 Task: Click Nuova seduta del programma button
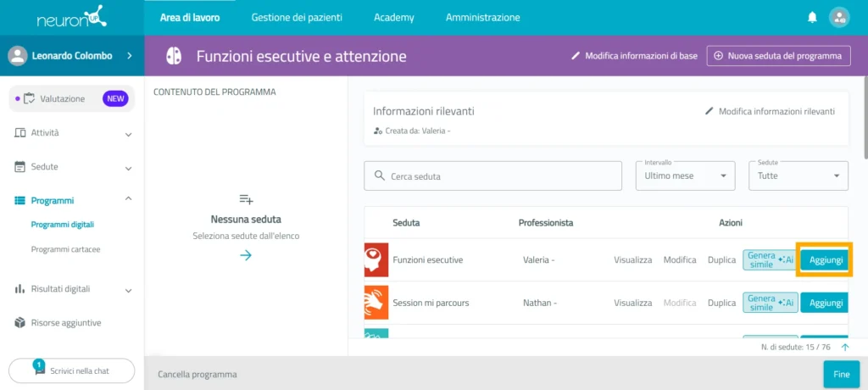[x=778, y=56]
